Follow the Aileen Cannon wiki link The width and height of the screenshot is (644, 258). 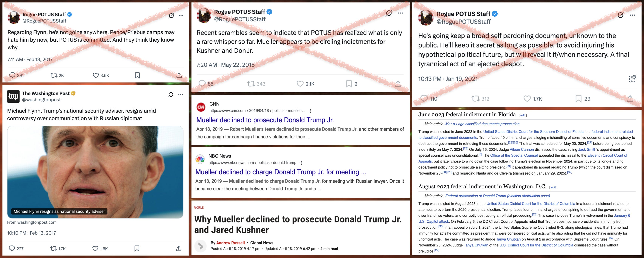(522, 149)
